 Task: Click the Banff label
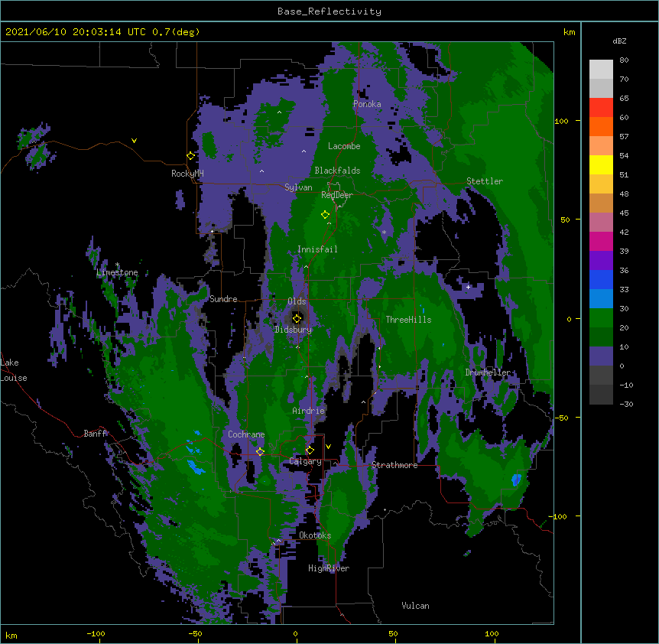[96, 434]
